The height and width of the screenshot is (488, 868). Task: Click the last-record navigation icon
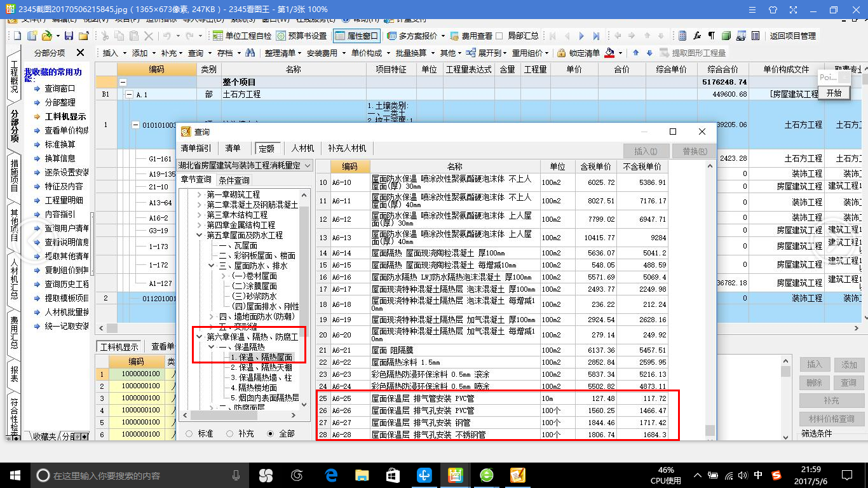click(597, 36)
